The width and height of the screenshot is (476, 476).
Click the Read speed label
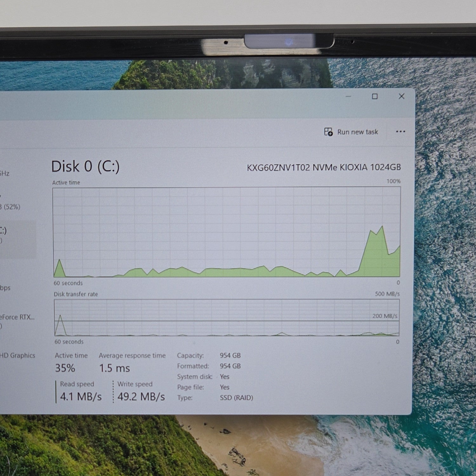pos(77,384)
